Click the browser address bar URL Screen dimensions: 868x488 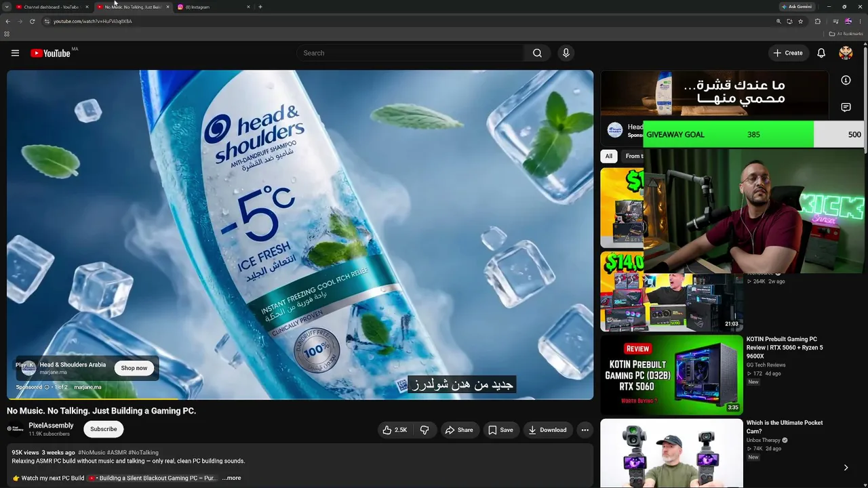pyautogui.click(x=92, y=21)
